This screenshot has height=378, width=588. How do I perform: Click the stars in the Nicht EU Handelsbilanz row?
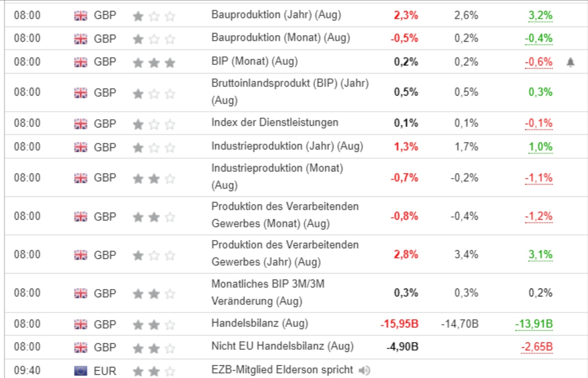point(154,348)
